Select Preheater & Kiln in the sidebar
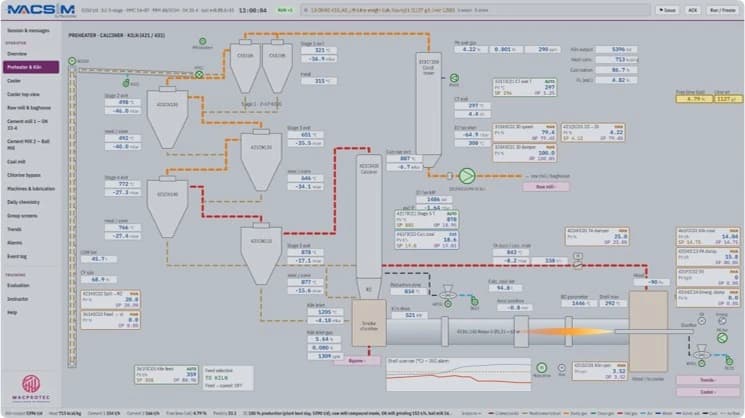 31,67
